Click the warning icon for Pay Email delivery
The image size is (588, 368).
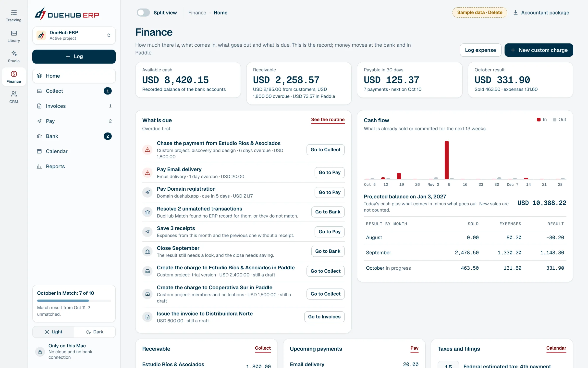pos(147,173)
